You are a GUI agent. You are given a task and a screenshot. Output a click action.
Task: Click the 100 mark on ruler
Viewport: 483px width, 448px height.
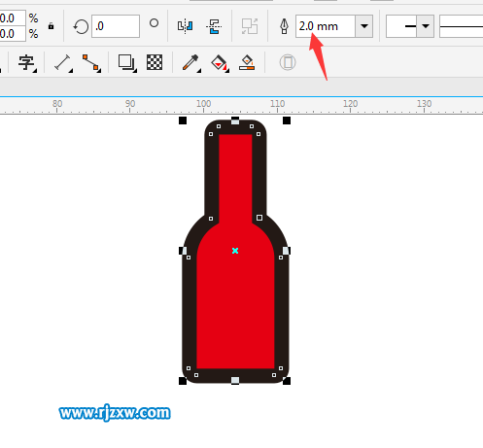(x=203, y=104)
